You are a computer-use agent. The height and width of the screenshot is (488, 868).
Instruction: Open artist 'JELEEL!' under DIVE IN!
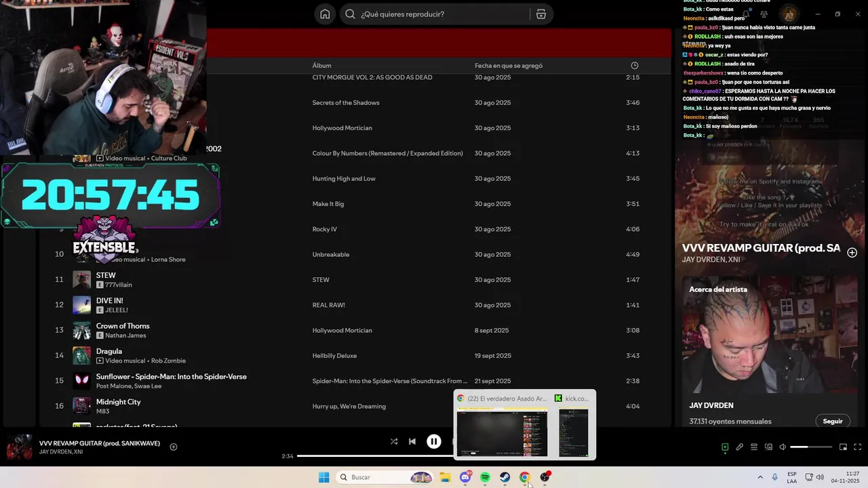pos(117,310)
